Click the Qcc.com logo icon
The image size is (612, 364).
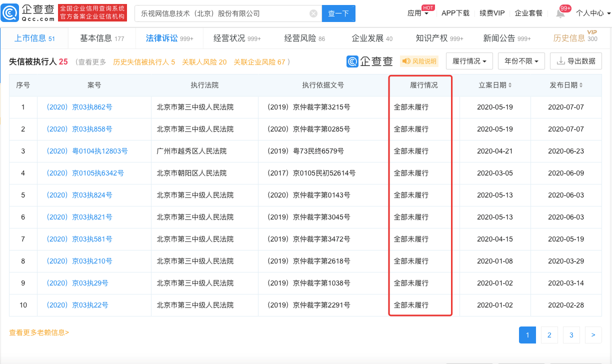click(11, 13)
